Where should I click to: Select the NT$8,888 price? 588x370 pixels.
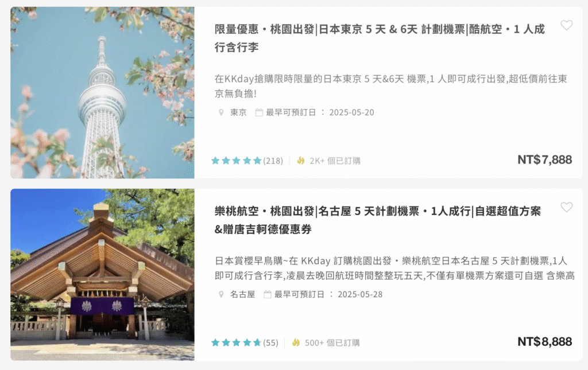[544, 342]
